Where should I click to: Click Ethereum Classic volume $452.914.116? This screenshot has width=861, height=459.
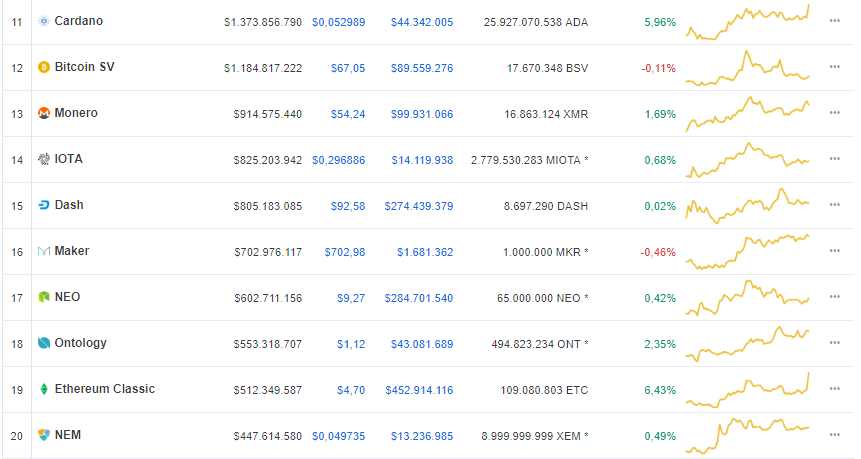pyautogui.click(x=419, y=390)
